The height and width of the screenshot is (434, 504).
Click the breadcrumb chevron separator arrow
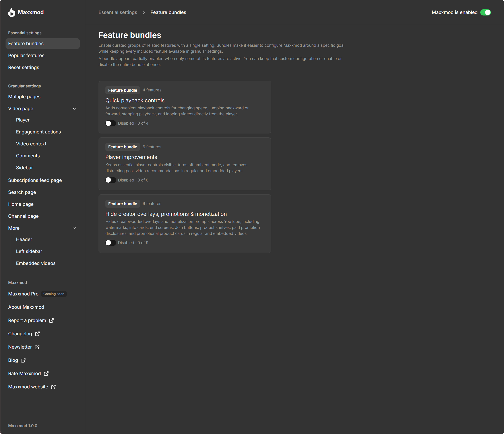point(144,12)
